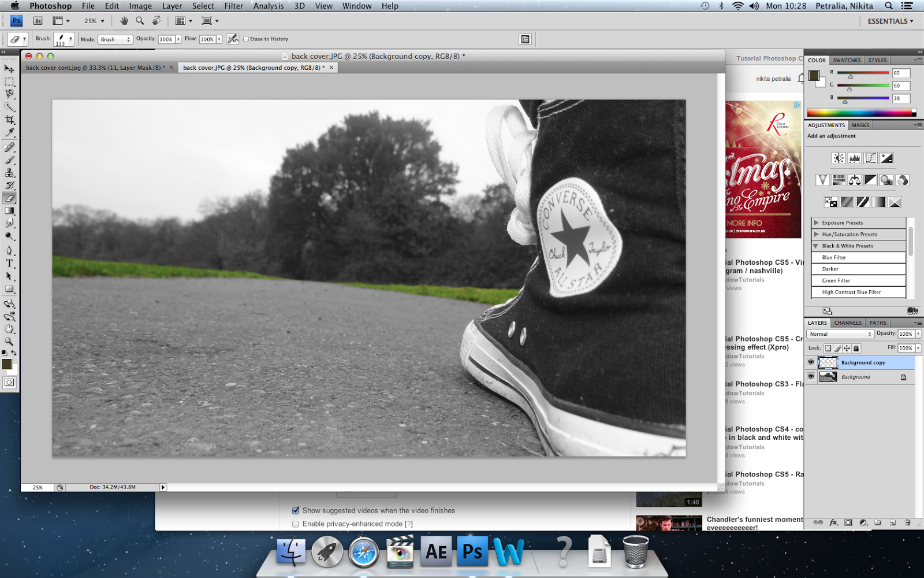The image size is (924, 578).
Task: Delete layer using the trash icon
Action: click(907, 523)
